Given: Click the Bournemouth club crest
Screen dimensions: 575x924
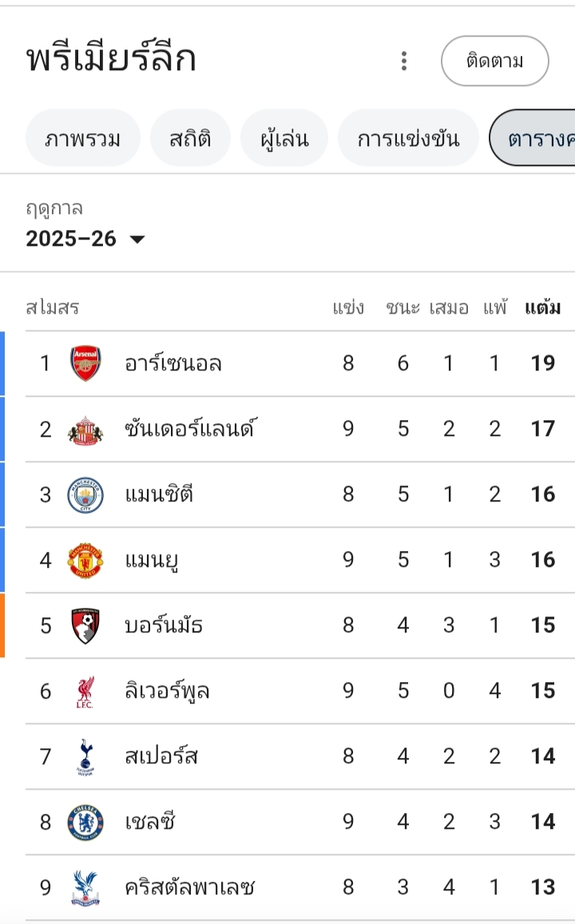Looking at the screenshot, I should 85,625.
